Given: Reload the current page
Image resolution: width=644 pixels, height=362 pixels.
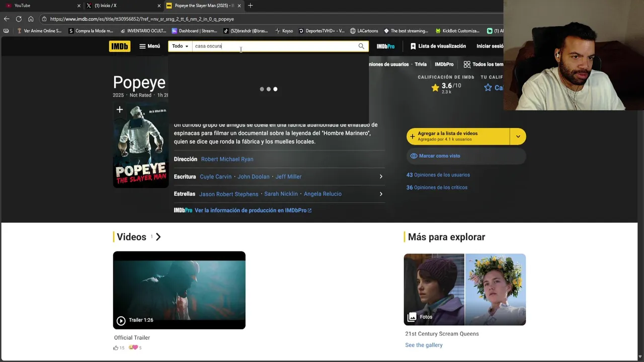Looking at the screenshot, I should click(x=19, y=19).
